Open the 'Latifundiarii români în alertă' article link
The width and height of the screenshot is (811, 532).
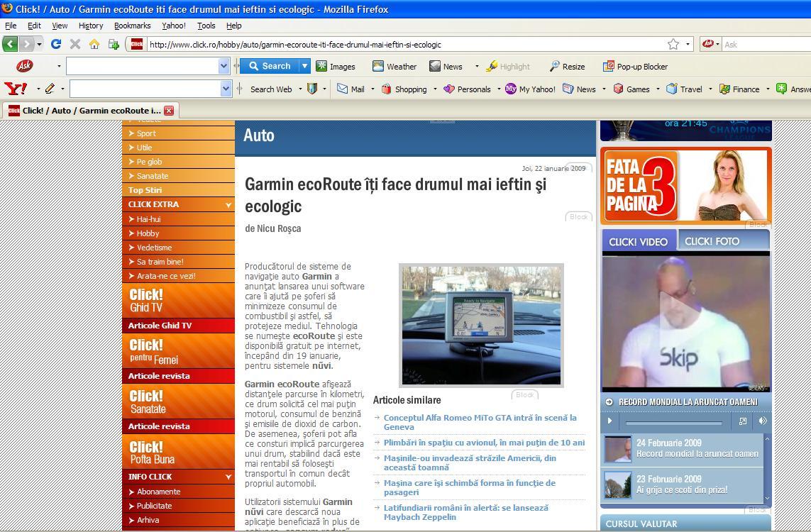(465, 512)
